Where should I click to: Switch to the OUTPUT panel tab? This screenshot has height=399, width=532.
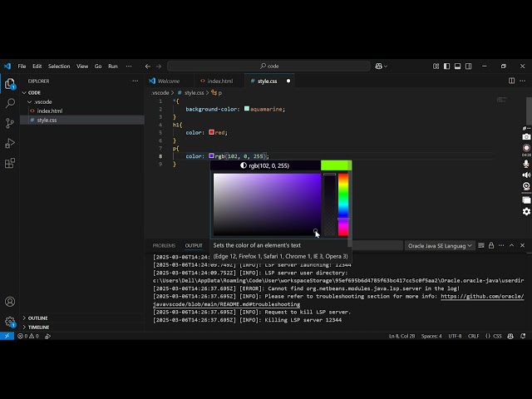[x=194, y=245]
